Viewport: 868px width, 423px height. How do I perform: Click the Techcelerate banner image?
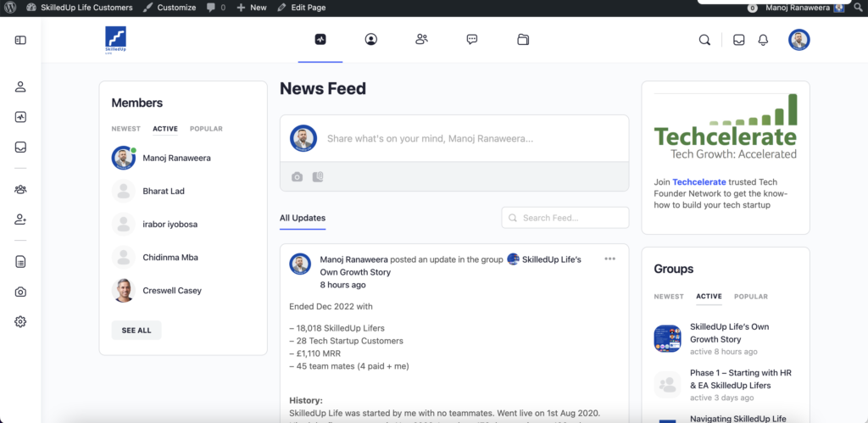[x=726, y=126]
